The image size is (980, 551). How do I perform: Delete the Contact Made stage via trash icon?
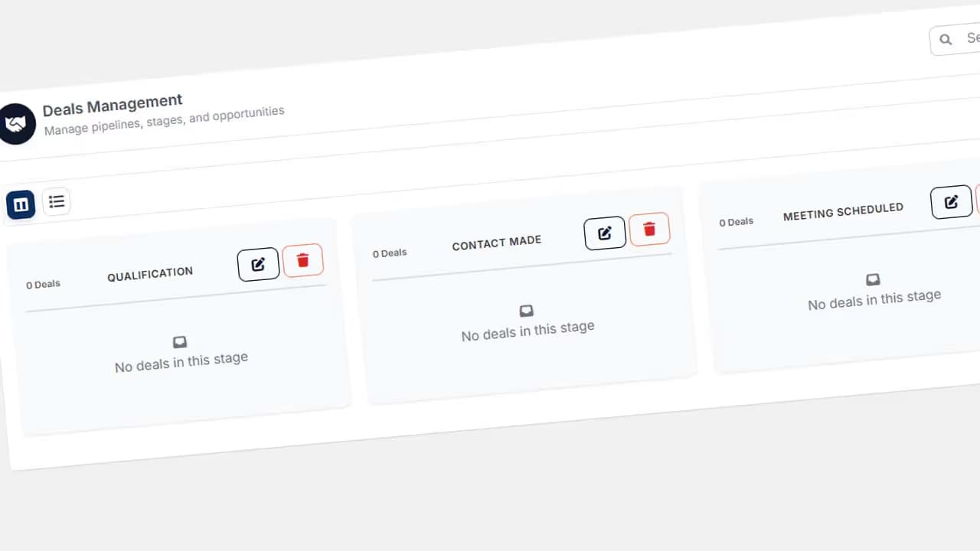[x=649, y=229]
